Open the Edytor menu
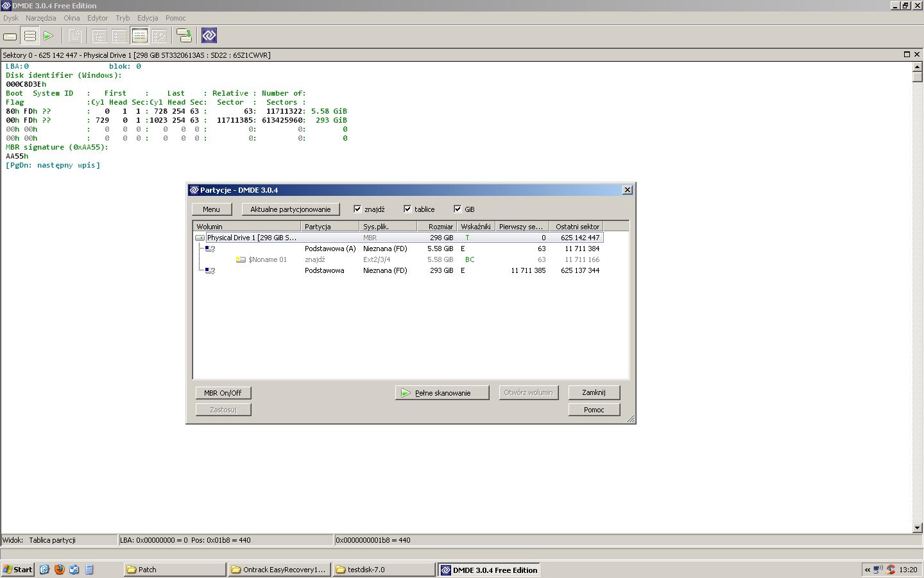The width and height of the screenshot is (924, 578). 98,18
